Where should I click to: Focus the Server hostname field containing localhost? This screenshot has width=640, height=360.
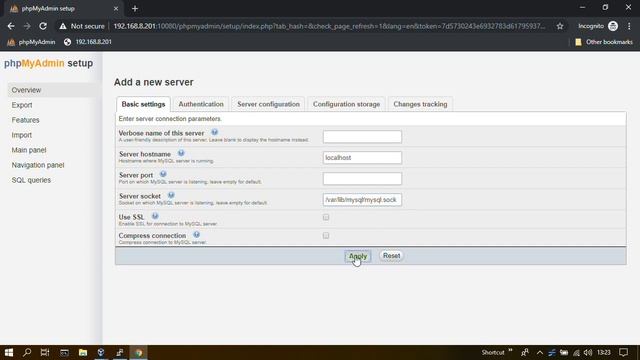pos(362,158)
